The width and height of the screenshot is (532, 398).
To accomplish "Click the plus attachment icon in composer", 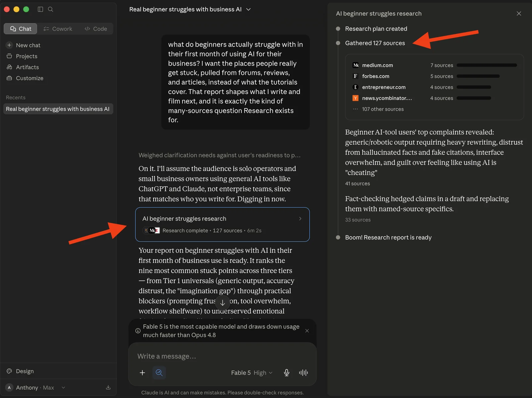I will (142, 373).
